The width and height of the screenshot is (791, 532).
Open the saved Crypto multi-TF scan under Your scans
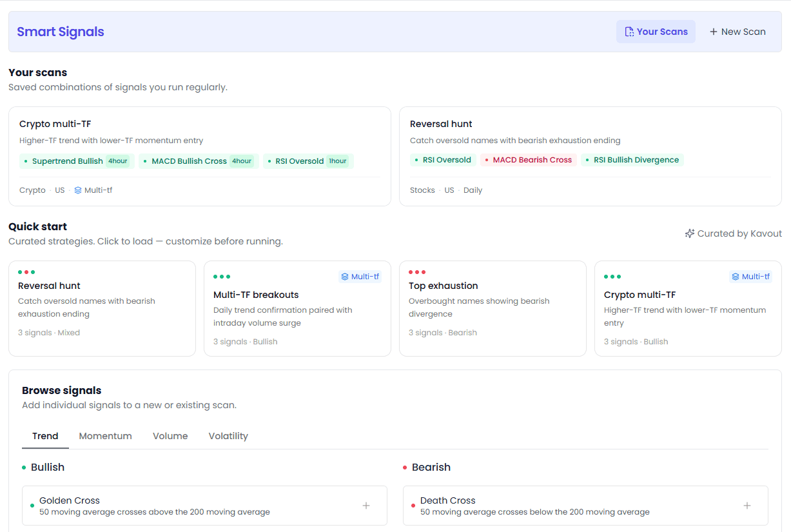[x=200, y=157]
